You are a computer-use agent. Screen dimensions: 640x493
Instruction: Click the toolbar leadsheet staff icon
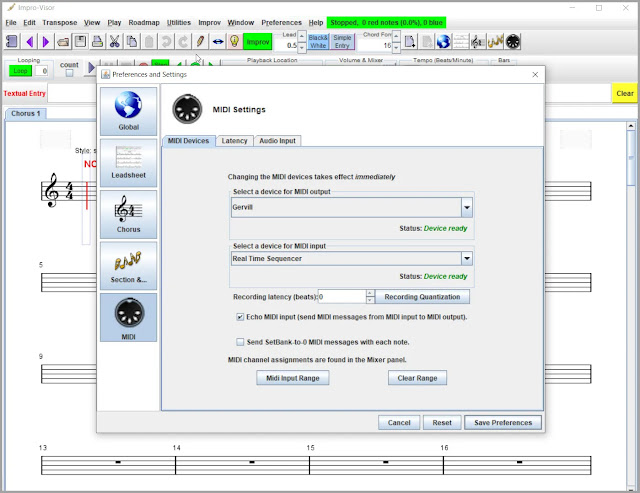[x=461, y=42]
